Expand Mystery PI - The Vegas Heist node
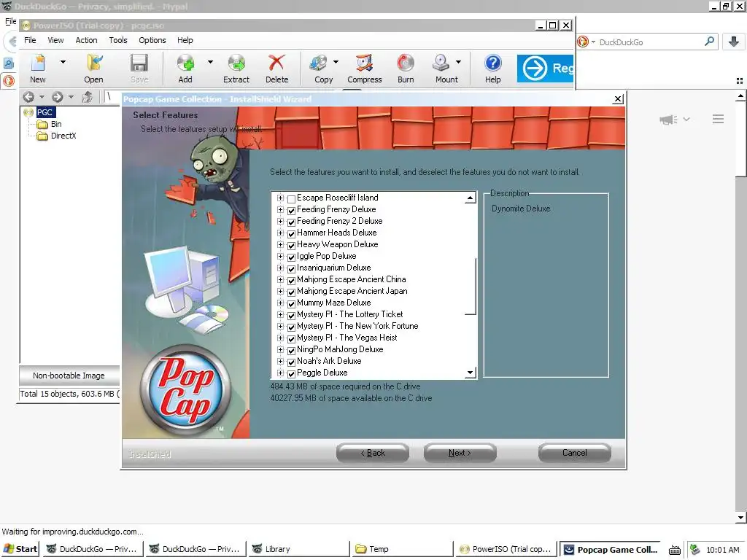This screenshot has width=747, height=560. [x=281, y=338]
